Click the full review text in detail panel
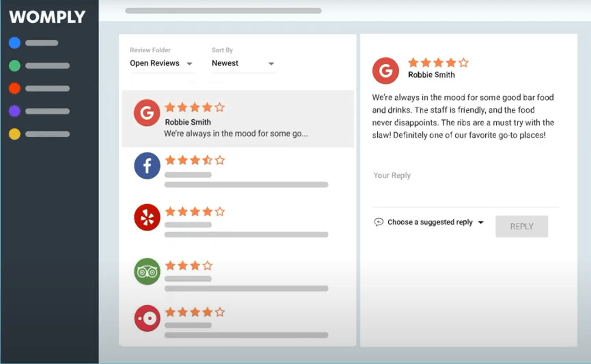 coord(463,116)
